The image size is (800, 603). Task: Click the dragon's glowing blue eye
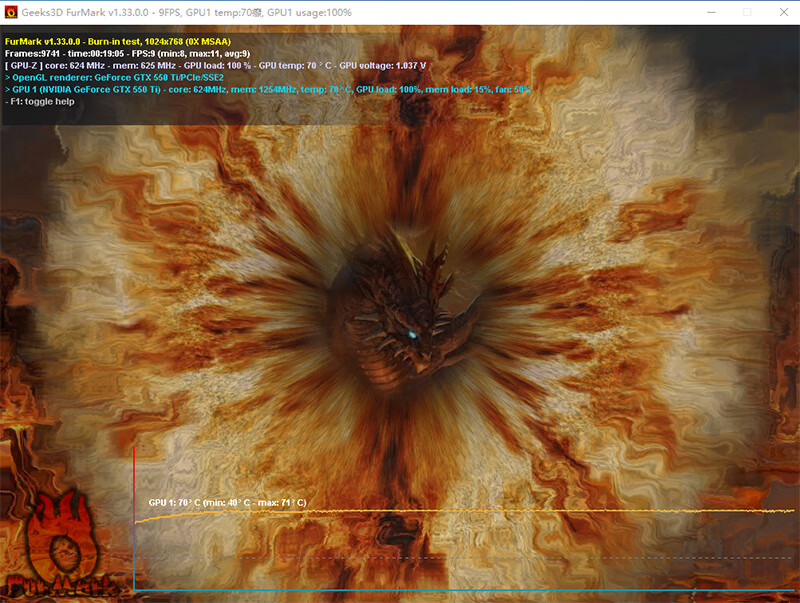point(412,335)
